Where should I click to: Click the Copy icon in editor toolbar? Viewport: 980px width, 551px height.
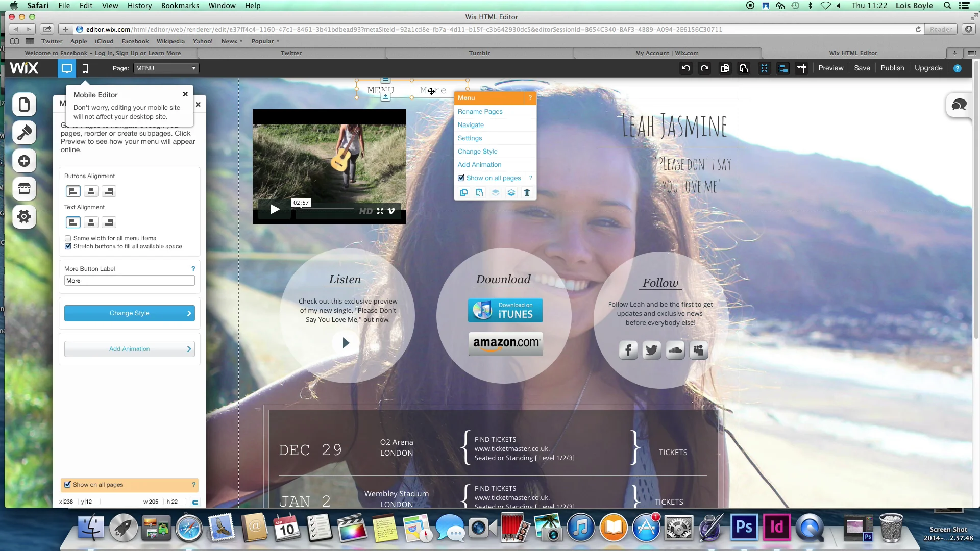pyautogui.click(x=725, y=68)
